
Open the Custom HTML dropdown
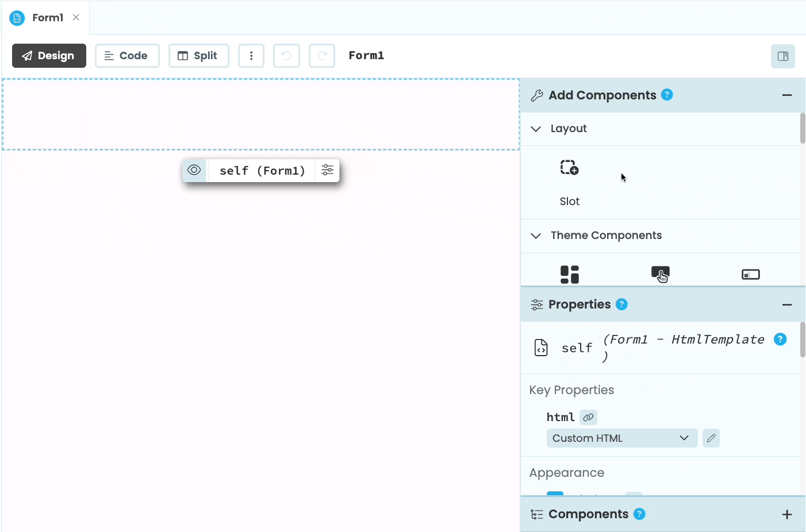point(622,438)
